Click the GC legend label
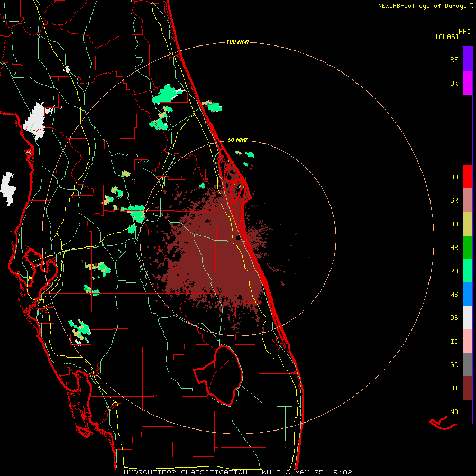 click(454, 364)
